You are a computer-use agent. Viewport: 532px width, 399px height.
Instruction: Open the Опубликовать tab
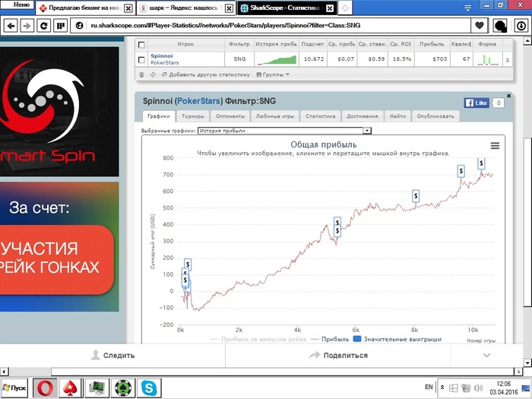tap(435, 116)
